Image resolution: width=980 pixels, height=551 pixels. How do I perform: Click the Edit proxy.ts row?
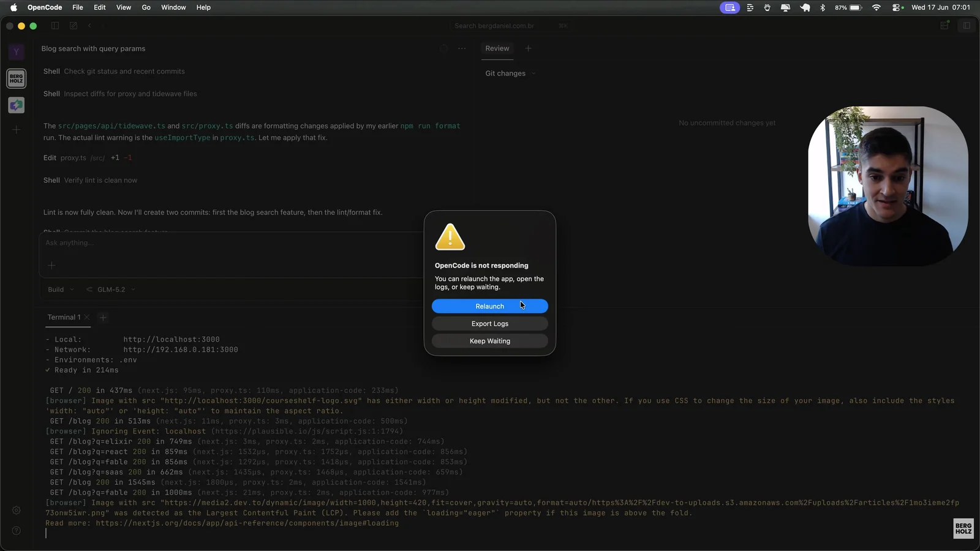tap(88, 158)
